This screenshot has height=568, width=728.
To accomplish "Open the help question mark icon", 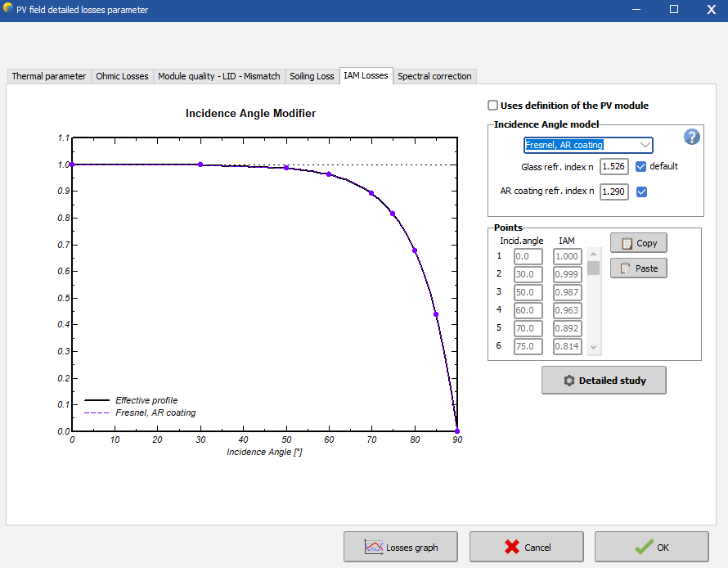I will [x=691, y=137].
